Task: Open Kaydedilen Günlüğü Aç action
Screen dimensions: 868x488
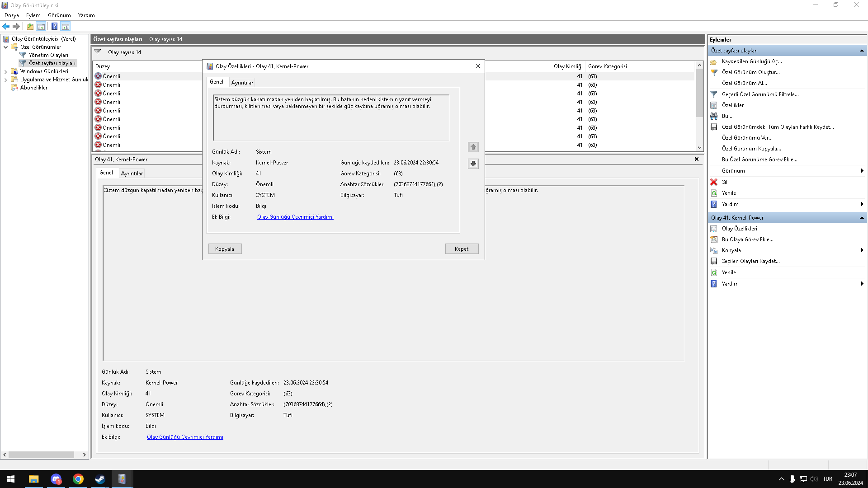Action: pyautogui.click(x=751, y=61)
